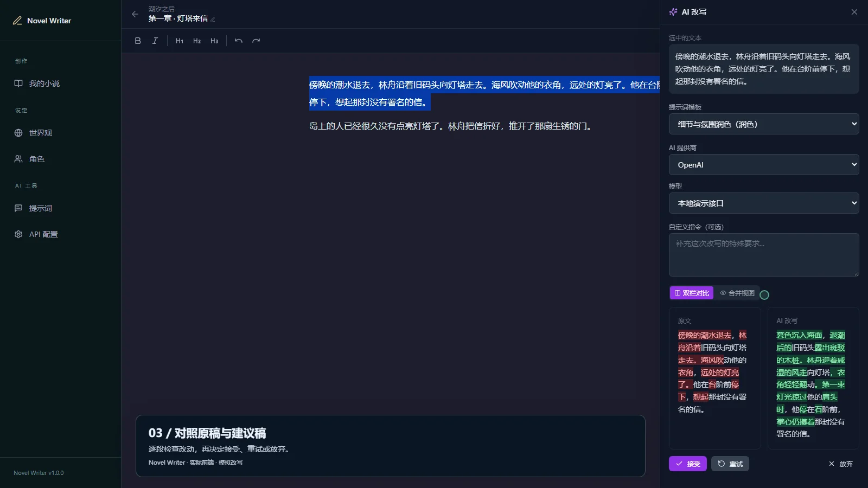Click the selected text preview box
Viewport: 868px width, 488px height.
tap(764, 69)
